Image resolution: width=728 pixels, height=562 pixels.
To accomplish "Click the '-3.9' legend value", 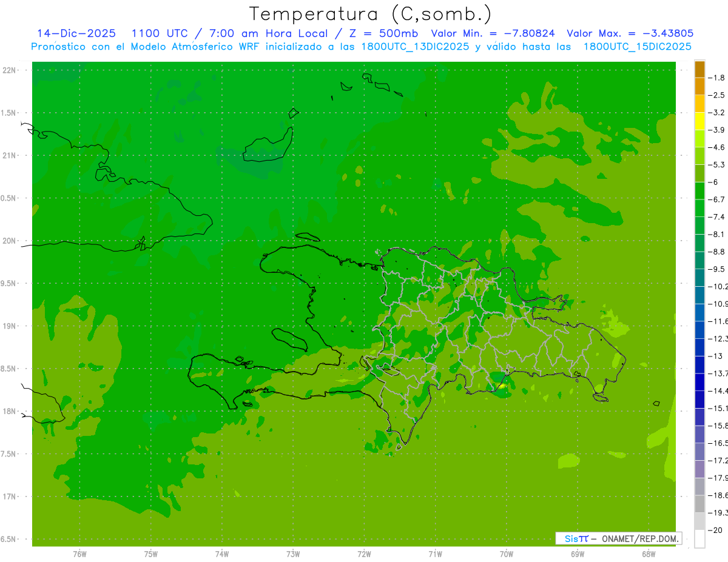I will coord(716,130).
